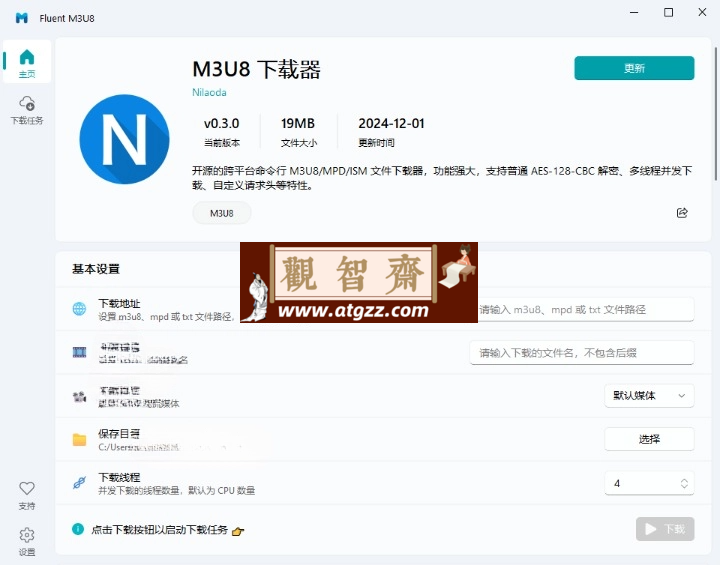The image size is (720, 565).
Task: Click the 下载 start button
Action: (x=665, y=529)
